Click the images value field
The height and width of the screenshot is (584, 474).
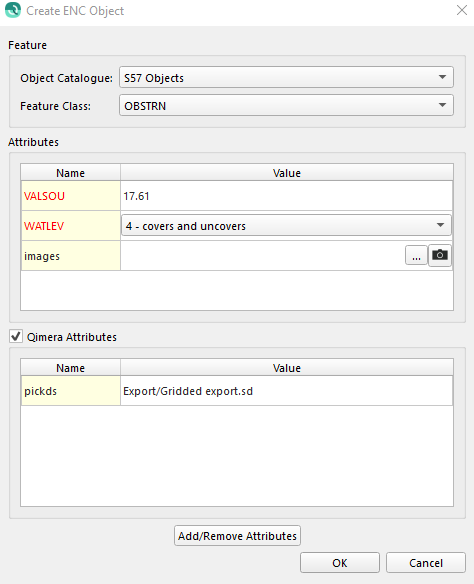point(262,256)
